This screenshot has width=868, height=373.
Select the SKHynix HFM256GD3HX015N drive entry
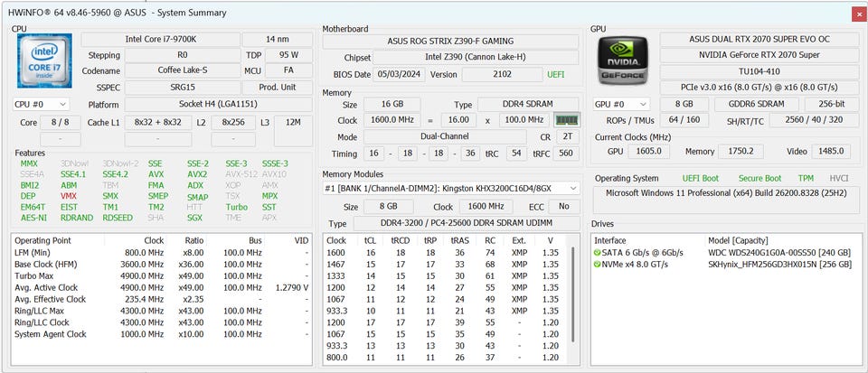pyautogui.click(x=726, y=264)
